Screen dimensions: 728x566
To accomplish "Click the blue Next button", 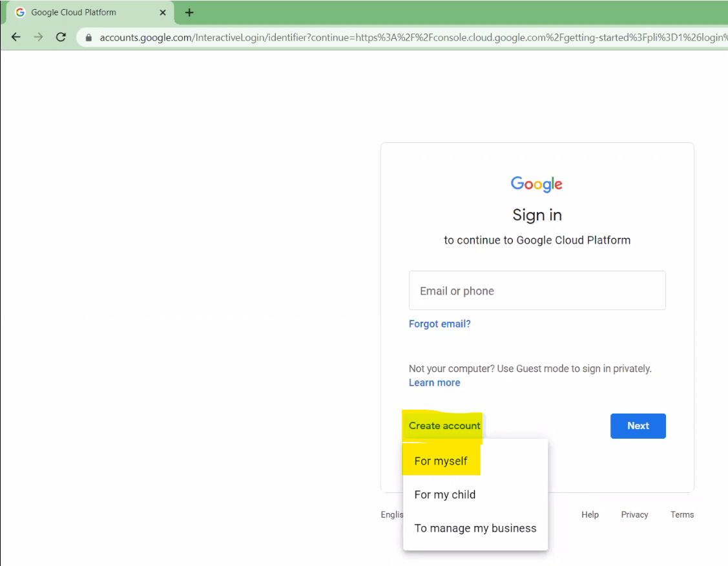I will 638,426.
